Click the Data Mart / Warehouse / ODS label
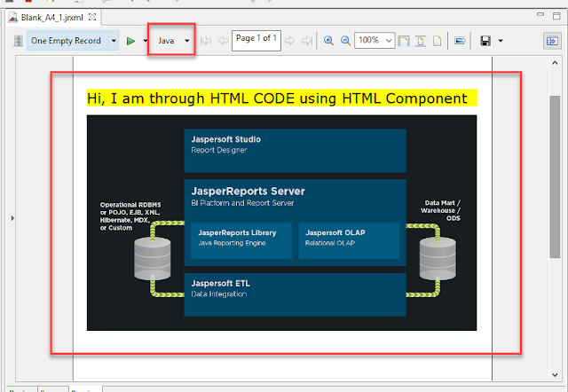 click(x=440, y=210)
